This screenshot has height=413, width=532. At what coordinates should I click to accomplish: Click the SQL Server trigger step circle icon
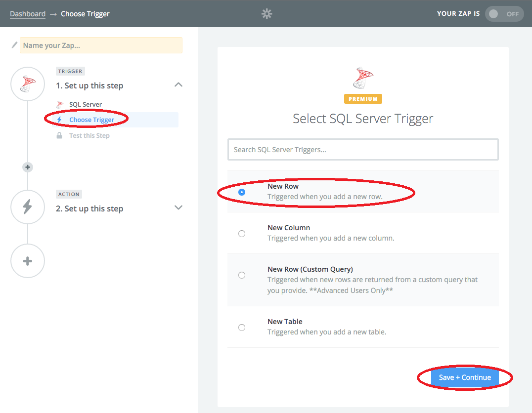pyautogui.click(x=28, y=84)
